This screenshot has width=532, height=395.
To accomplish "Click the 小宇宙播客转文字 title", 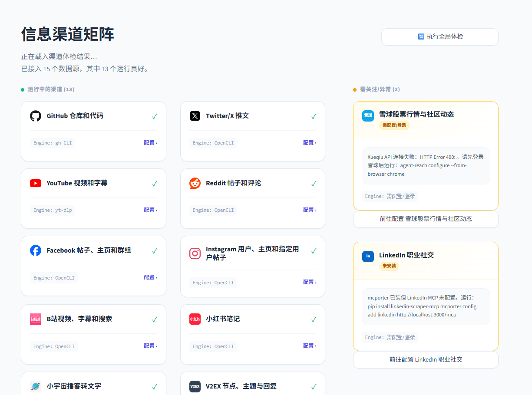I will pyautogui.click(x=74, y=386).
